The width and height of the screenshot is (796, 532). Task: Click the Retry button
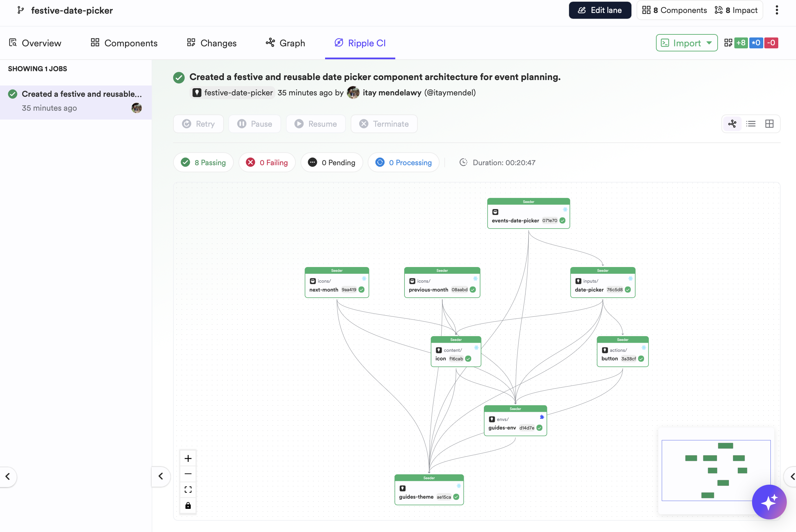coord(198,124)
